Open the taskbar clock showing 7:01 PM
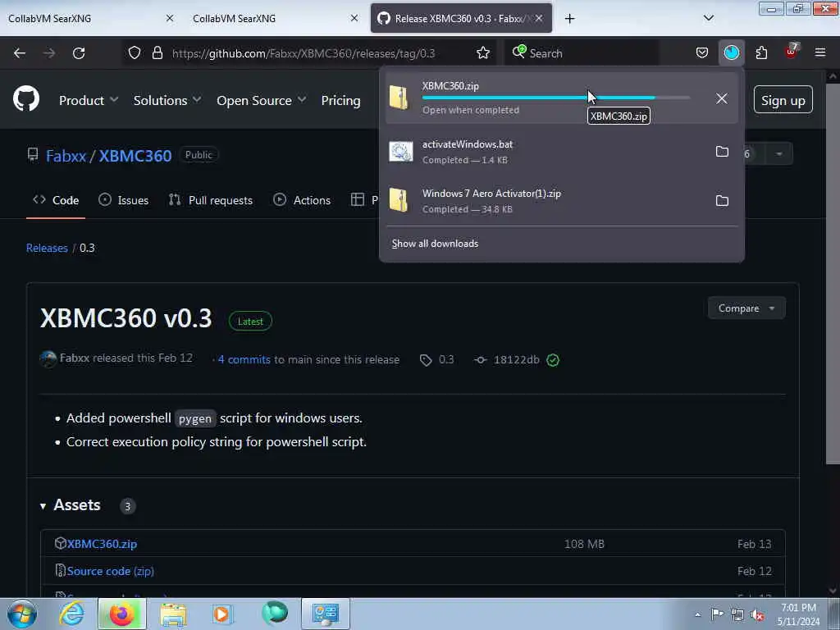 pyautogui.click(x=798, y=614)
